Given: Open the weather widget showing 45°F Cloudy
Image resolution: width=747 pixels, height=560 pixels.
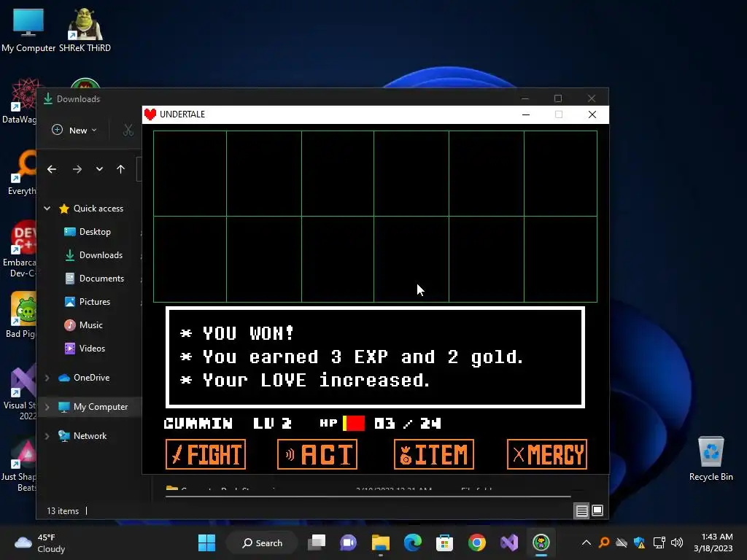Looking at the screenshot, I should tap(40, 542).
